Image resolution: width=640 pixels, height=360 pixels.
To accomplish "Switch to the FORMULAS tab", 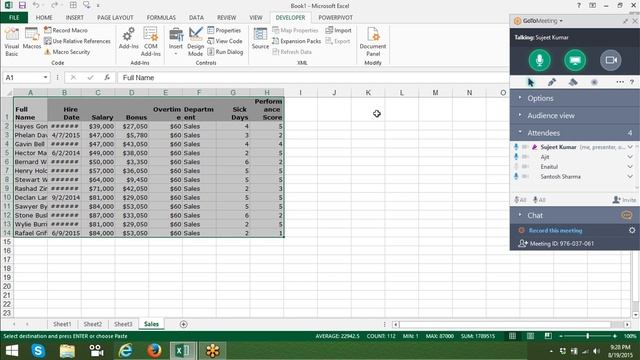I will (x=161, y=18).
